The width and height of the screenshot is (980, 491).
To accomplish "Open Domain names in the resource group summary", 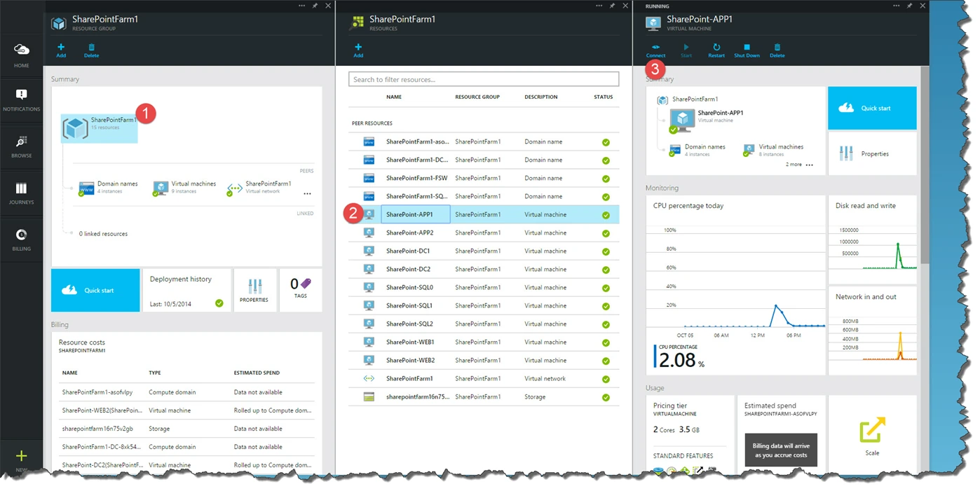I will pos(109,187).
